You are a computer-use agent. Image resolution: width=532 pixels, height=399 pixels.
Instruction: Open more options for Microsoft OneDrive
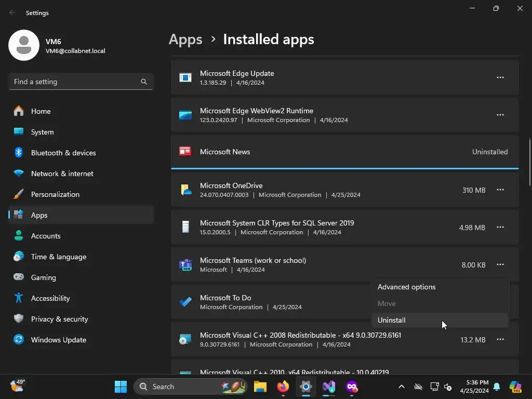pos(500,190)
